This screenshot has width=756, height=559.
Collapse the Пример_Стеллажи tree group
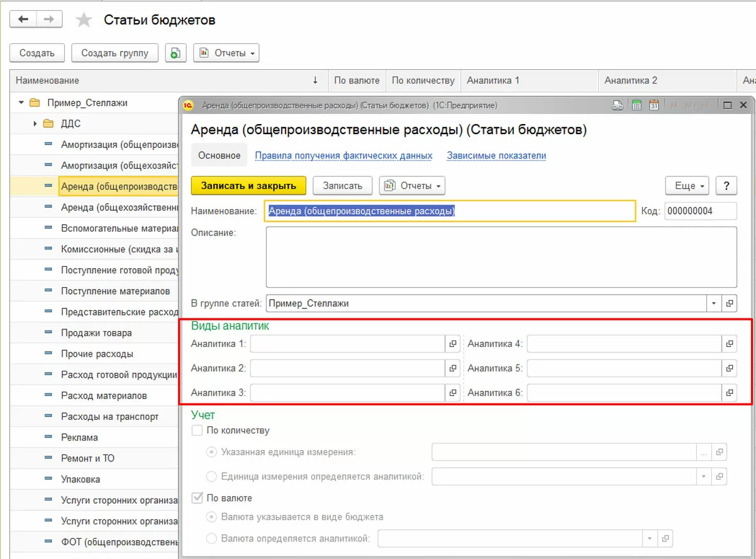click(x=21, y=103)
